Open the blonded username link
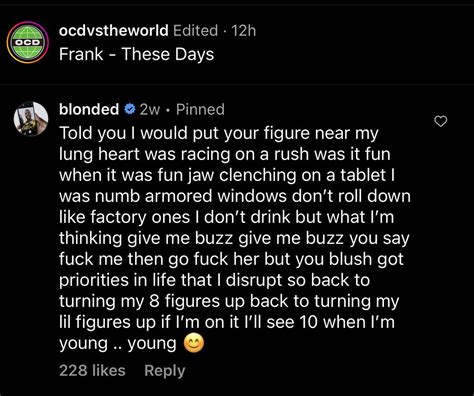474x396 pixels. [x=89, y=109]
